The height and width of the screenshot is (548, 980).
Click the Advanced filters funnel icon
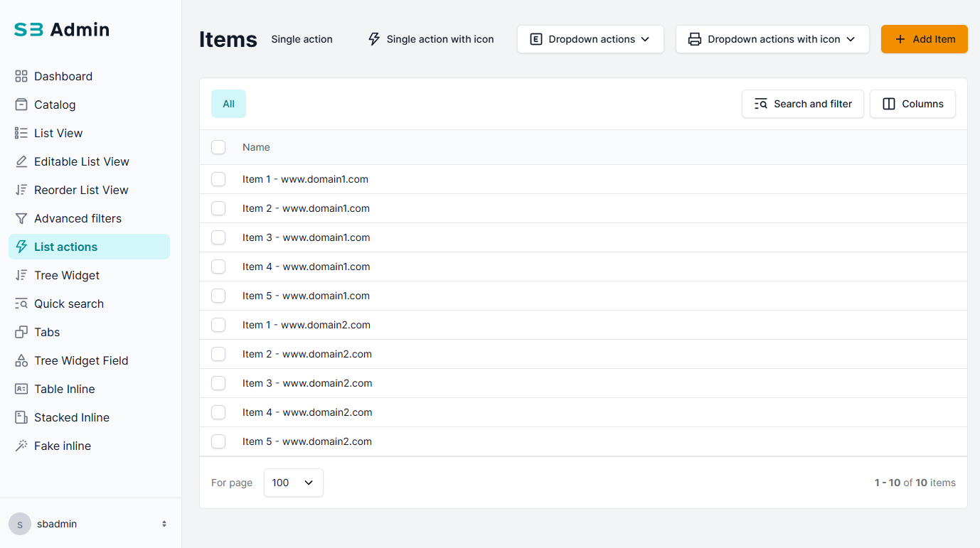pos(21,218)
